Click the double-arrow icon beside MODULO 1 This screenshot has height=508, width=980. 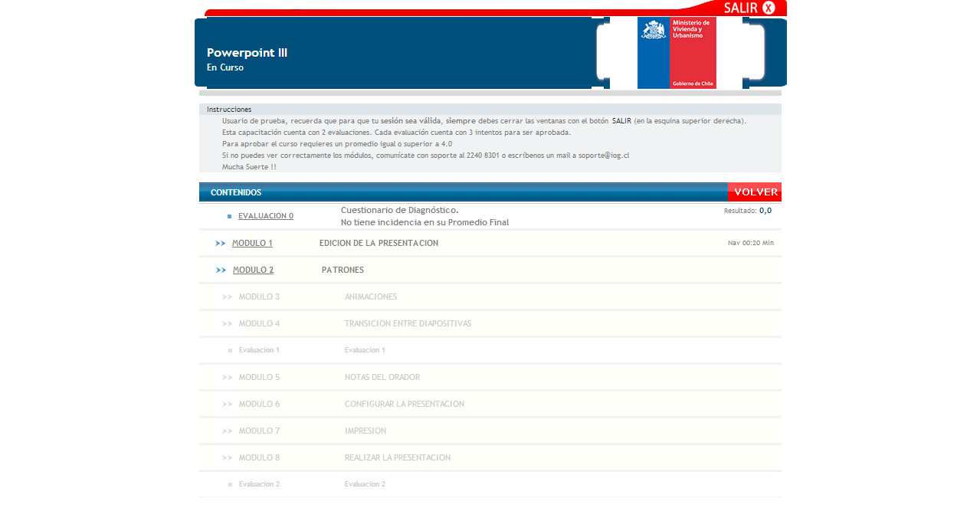coord(221,243)
